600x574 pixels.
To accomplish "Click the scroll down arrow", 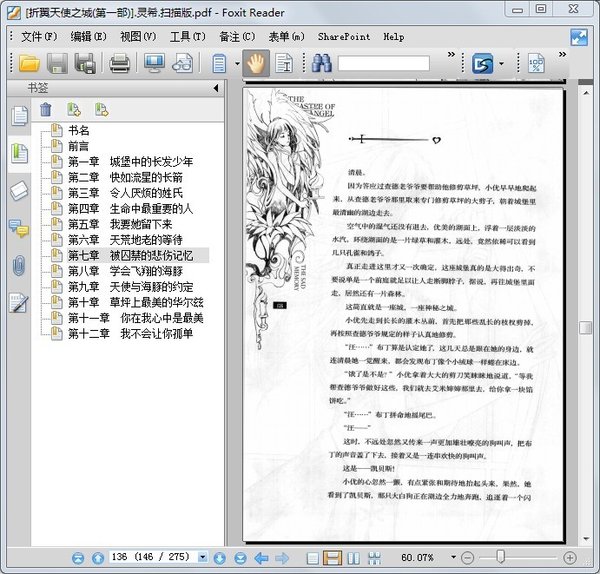I will pos(586,539).
